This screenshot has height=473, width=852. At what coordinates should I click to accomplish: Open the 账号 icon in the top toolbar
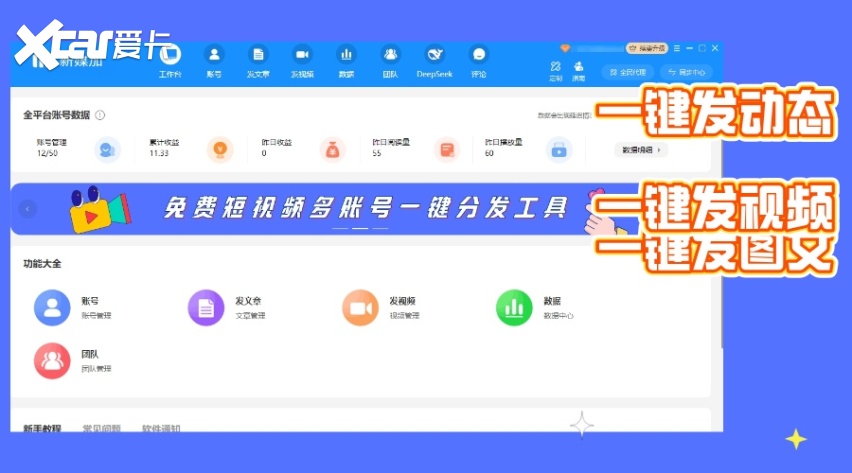[214, 55]
